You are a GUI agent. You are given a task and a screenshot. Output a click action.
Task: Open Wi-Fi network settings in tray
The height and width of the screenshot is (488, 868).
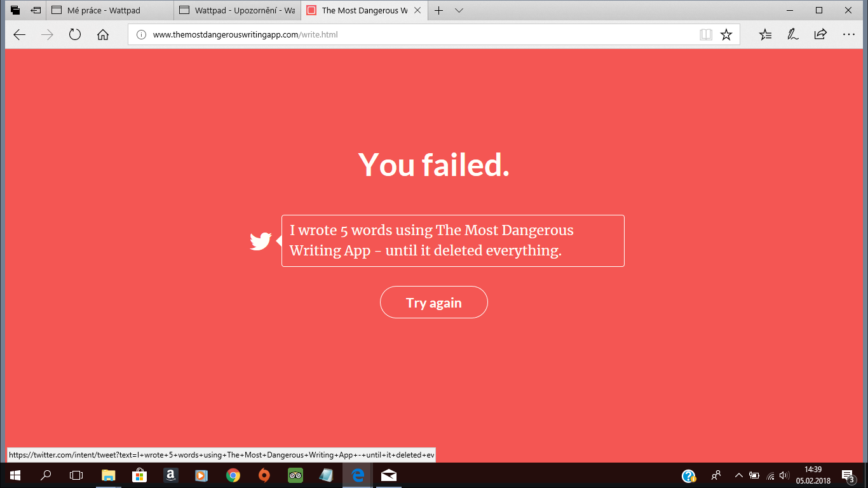pyautogui.click(x=770, y=475)
